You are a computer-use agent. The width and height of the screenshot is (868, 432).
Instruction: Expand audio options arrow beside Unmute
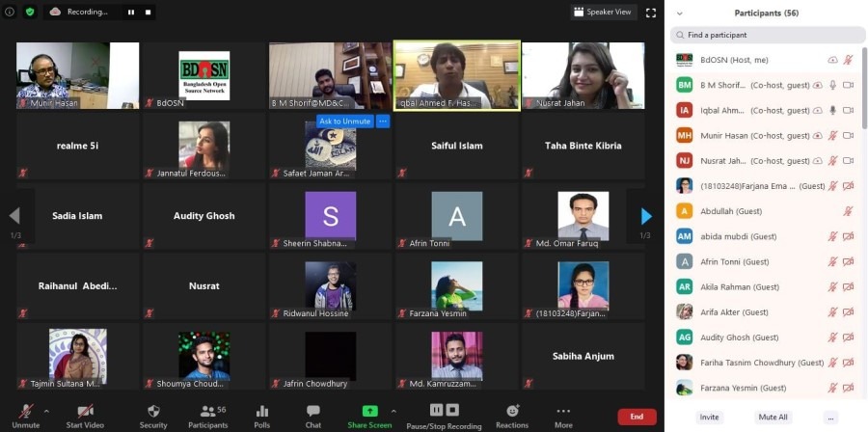point(46,411)
